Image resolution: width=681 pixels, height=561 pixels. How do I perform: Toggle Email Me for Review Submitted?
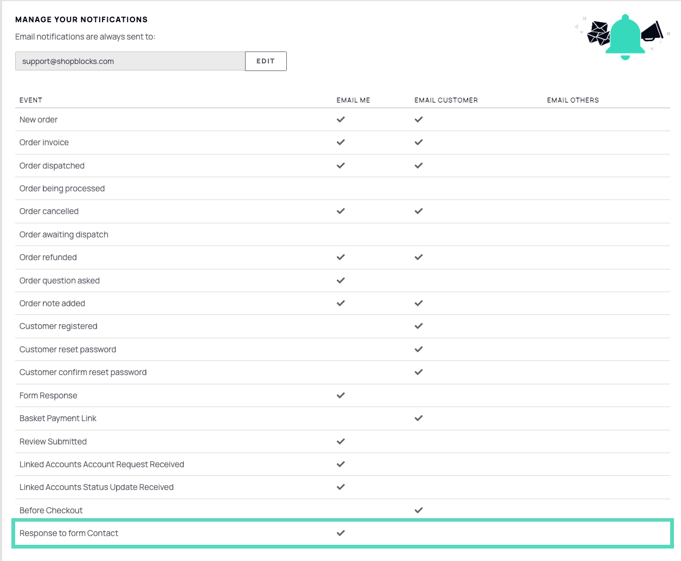[341, 442]
